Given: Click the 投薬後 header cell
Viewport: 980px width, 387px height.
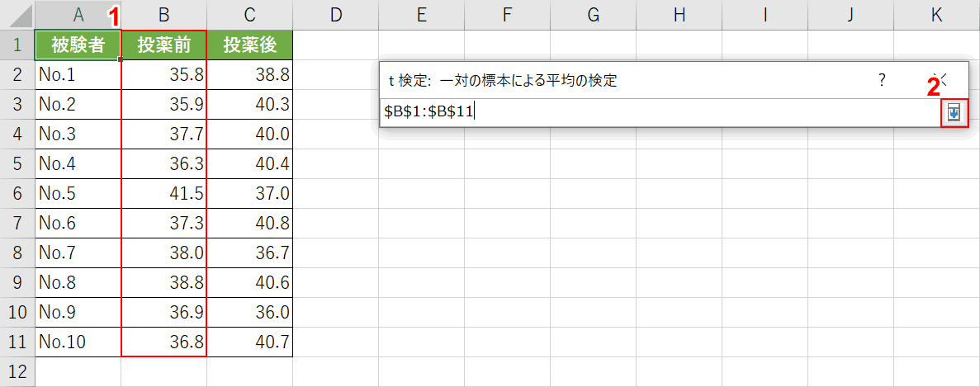Looking at the screenshot, I should 249,45.
